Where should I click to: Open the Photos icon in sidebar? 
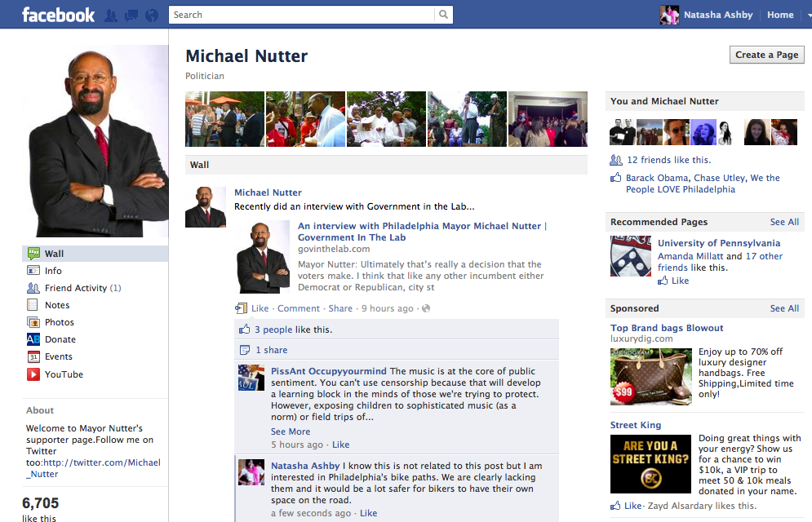click(33, 322)
